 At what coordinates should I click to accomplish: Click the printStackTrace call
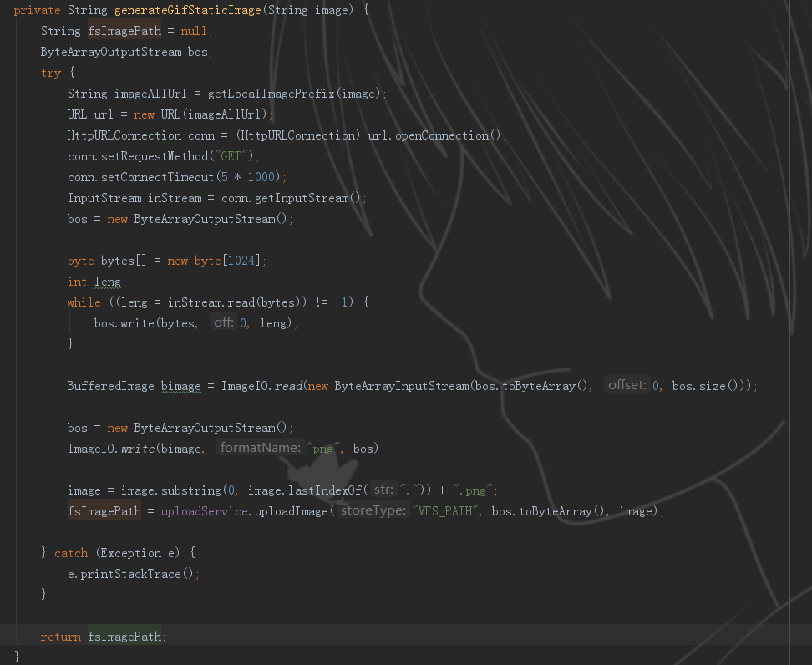click(x=130, y=574)
